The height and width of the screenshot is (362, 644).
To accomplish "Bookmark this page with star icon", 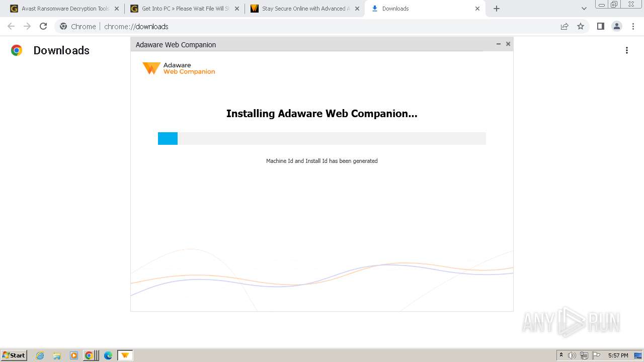I will click(581, 26).
